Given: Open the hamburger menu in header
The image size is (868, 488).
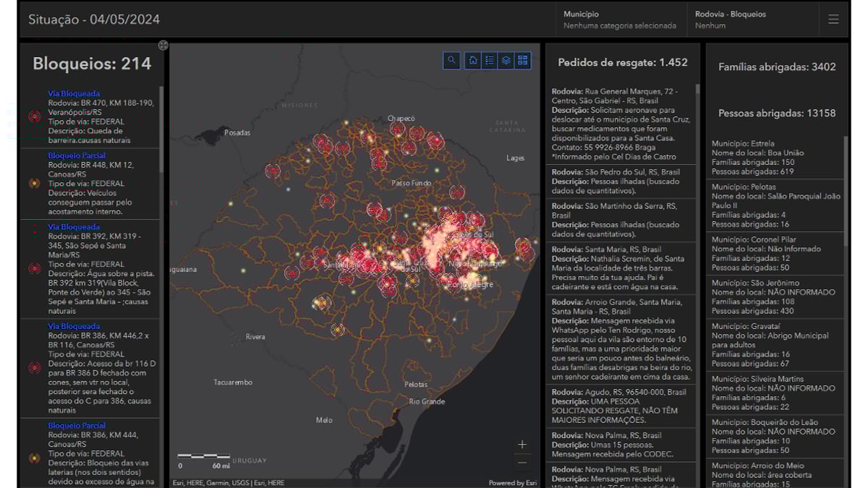Looking at the screenshot, I should (833, 20).
